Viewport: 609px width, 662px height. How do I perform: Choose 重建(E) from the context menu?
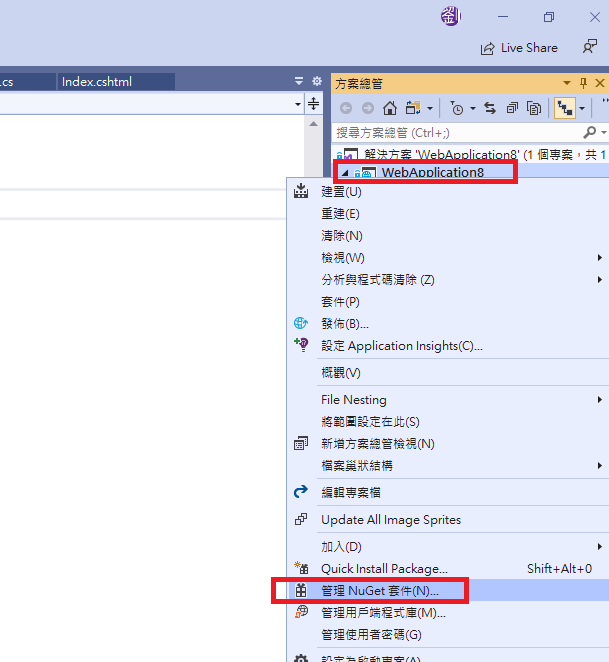coord(448,214)
